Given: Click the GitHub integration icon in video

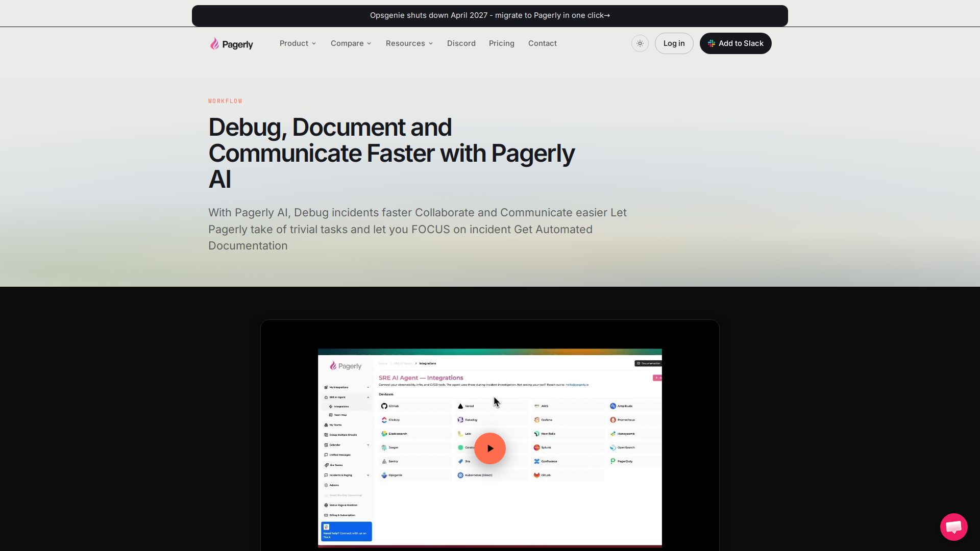Looking at the screenshot, I should [384, 406].
